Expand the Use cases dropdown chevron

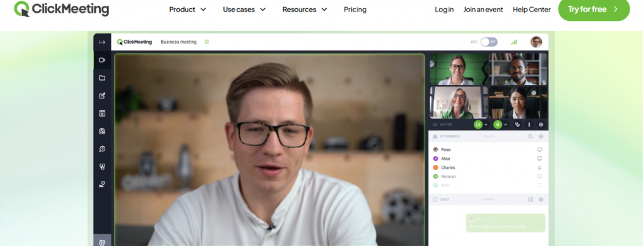263,9
